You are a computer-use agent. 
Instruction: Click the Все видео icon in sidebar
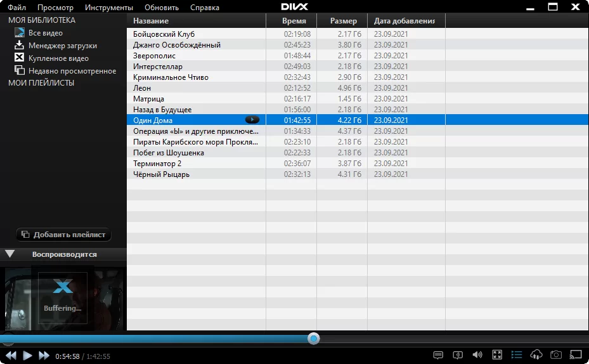pos(19,33)
